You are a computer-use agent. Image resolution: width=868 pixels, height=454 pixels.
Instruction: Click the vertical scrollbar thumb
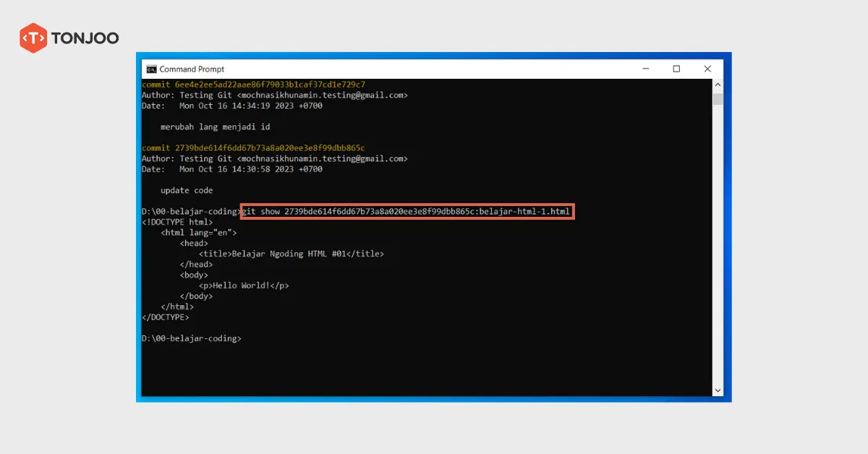718,99
